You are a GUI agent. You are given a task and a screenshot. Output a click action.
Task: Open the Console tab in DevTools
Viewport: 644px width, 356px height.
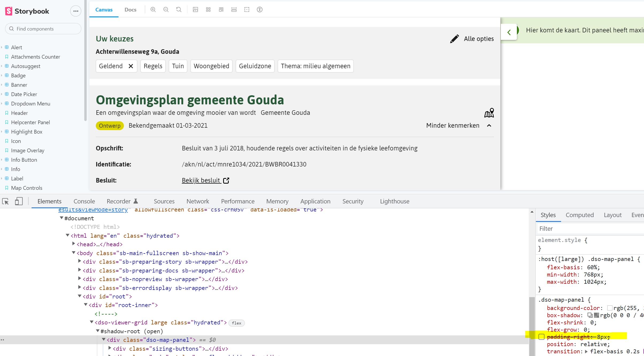pos(84,201)
